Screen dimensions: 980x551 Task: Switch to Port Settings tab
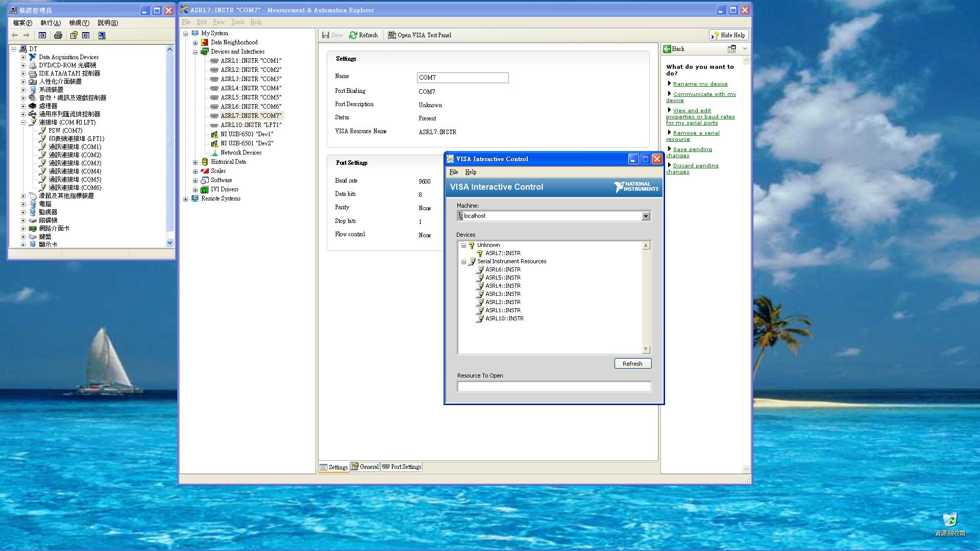[402, 467]
